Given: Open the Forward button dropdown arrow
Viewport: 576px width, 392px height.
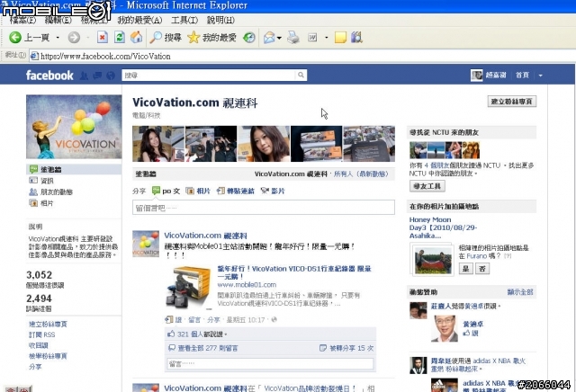Looking at the screenshot, I should (x=88, y=38).
